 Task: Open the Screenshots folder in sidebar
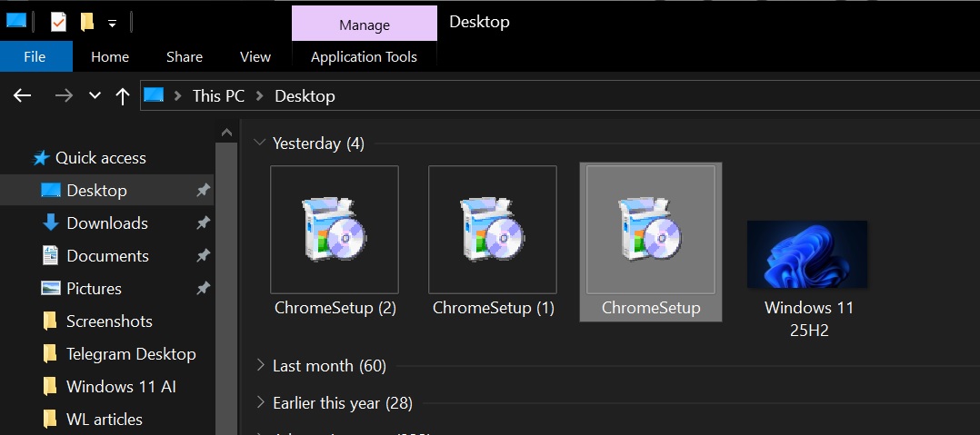coord(107,321)
